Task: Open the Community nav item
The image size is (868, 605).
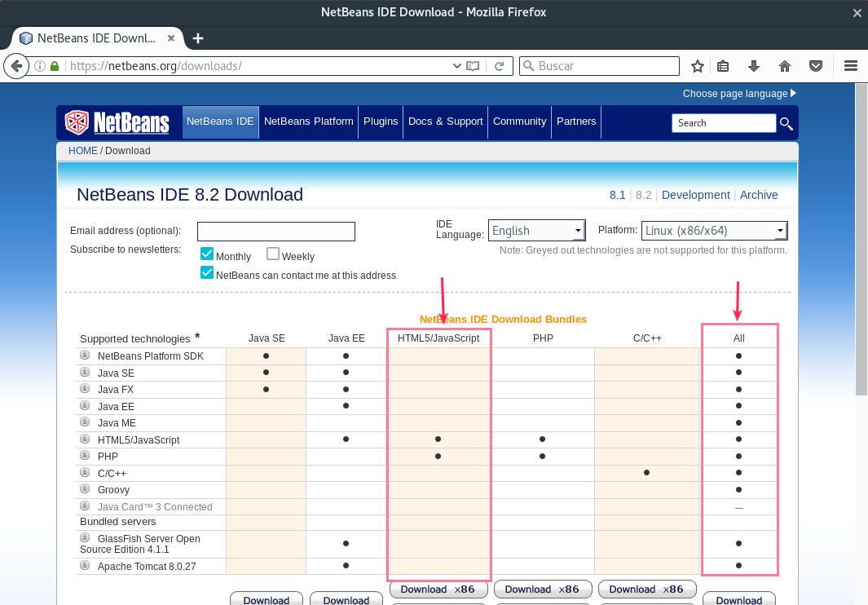Action: pos(519,121)
